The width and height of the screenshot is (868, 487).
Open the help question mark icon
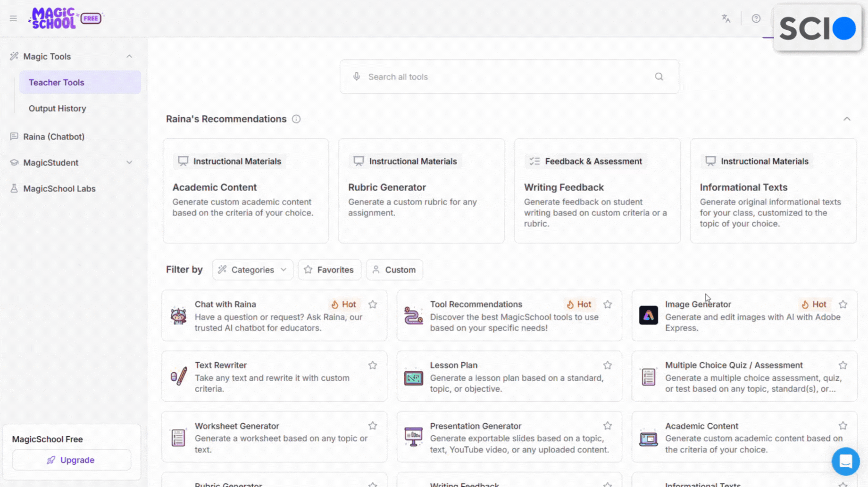pyautogui.click(x=756, y=18)
